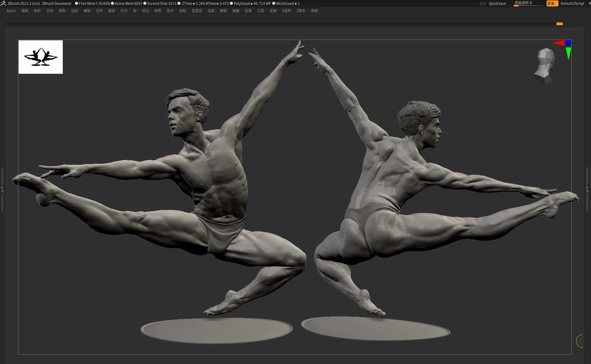Click the Free Mem status indicator dot

(77, 3)
